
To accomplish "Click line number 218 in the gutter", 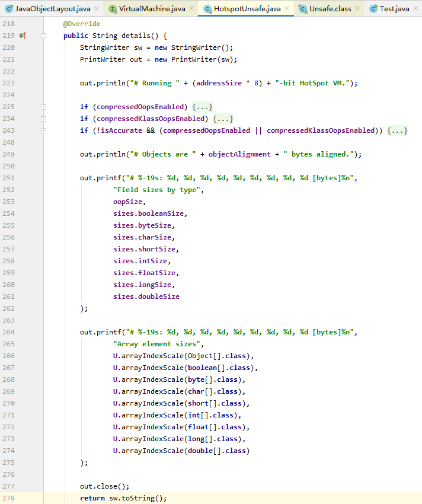I will pos(9,24).
